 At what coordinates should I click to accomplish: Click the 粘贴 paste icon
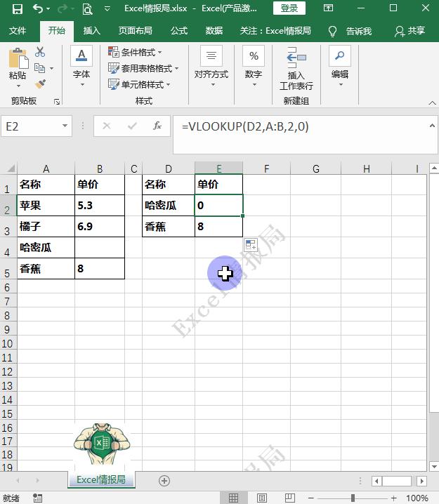click(18, 58)
